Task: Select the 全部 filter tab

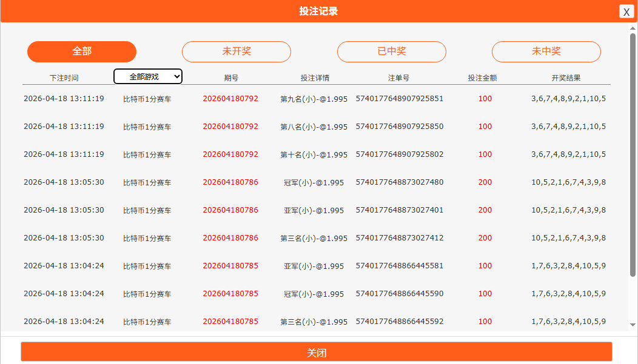Action: click(x=82, y=51)
